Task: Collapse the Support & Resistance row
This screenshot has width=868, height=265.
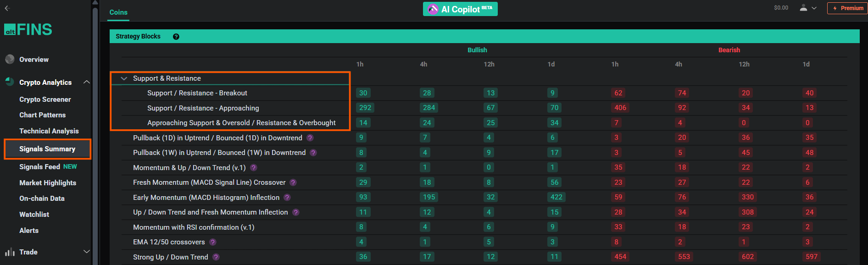Action: pos(124,78)
